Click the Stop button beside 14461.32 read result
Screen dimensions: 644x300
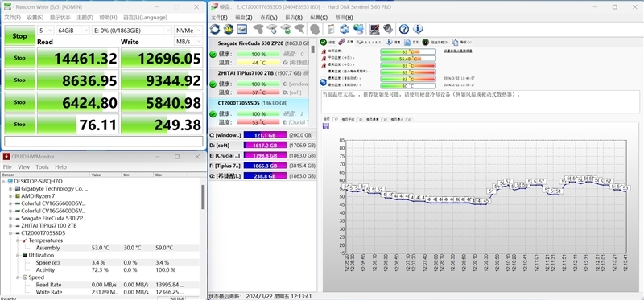(x=19, y=58)
